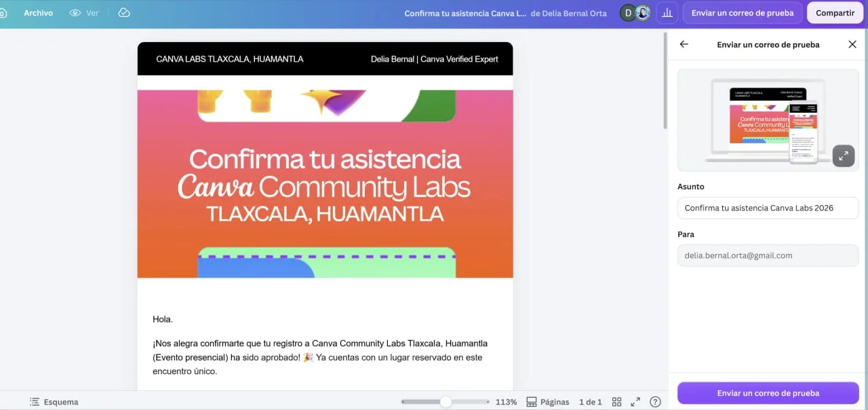Open grid view icon in bottom bar
This screenshot has height=410, width=868.
pyautogui.click(x=616, y=402)
